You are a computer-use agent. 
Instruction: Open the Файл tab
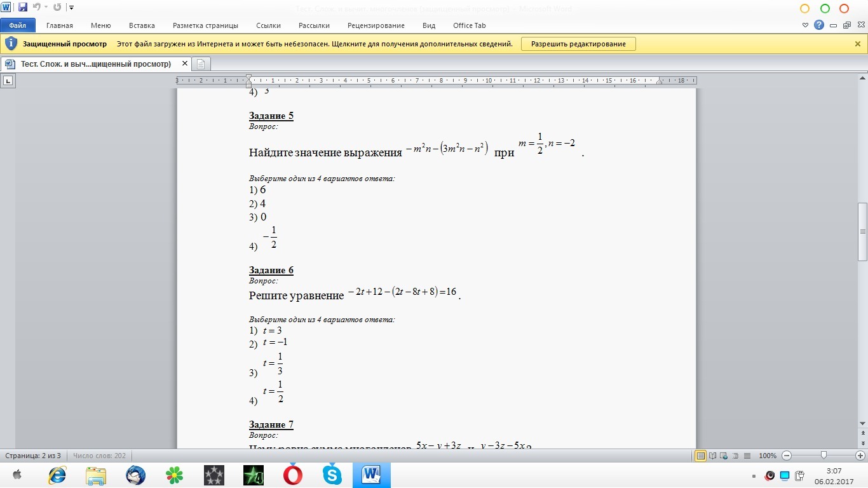pos(18,25)
